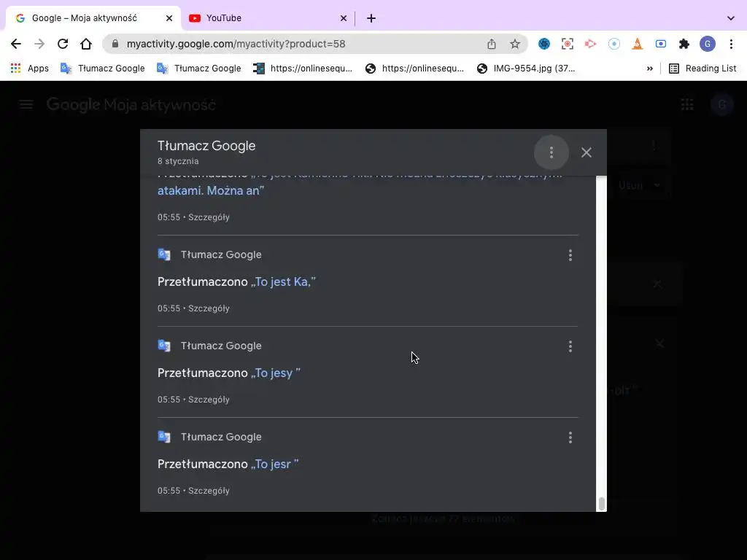This screenshot has height=560, width=747.
Task: Open Chrome three-dot menu
Action: pos(731,44)
